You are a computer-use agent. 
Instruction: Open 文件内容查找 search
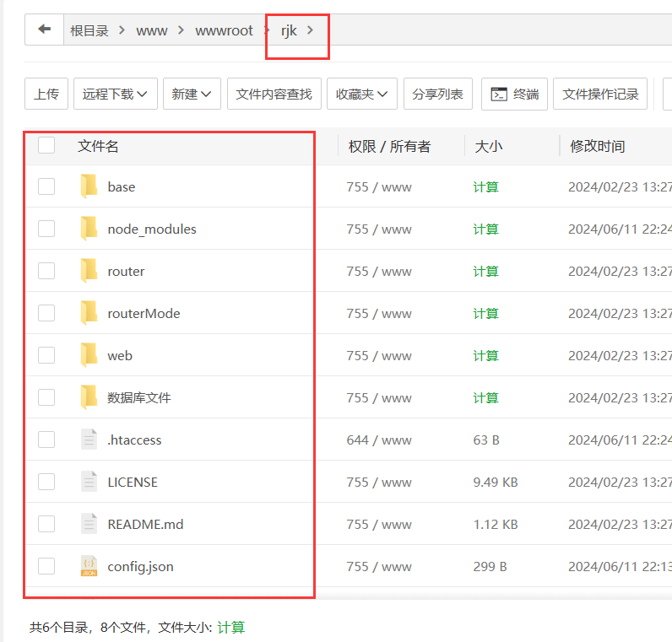(x=274, y=94)
